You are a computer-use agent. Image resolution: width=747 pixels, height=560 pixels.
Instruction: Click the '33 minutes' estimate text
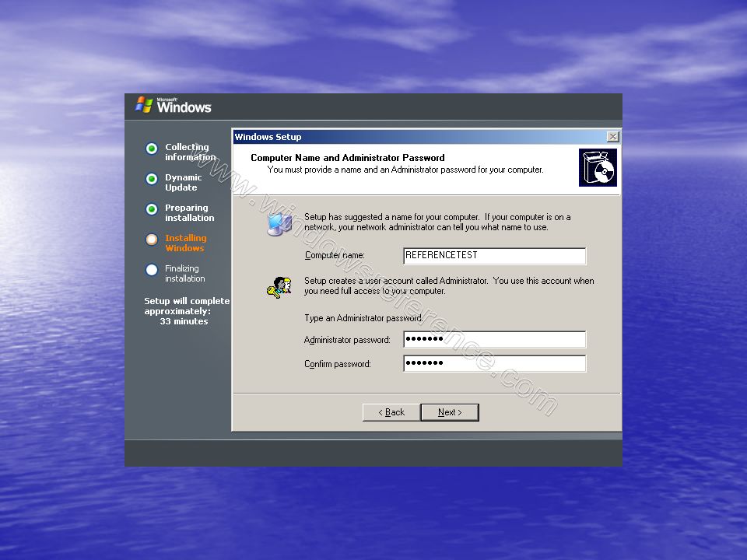click(x=184, y=321)
